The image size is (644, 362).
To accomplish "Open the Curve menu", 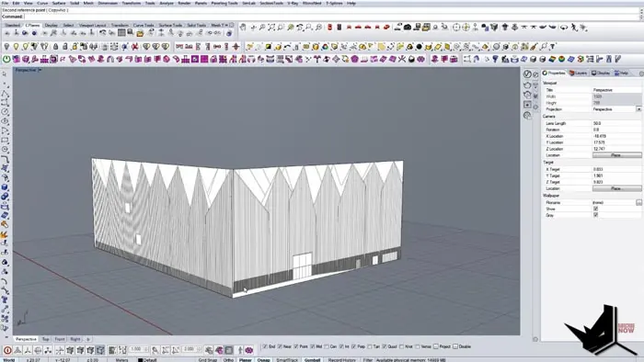I will point(42,3).
